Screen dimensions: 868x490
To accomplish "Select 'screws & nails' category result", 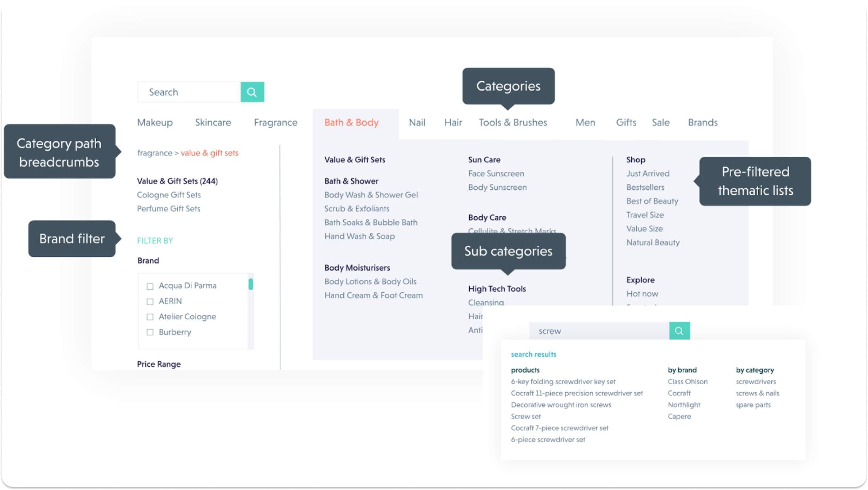I will (758, 393).
